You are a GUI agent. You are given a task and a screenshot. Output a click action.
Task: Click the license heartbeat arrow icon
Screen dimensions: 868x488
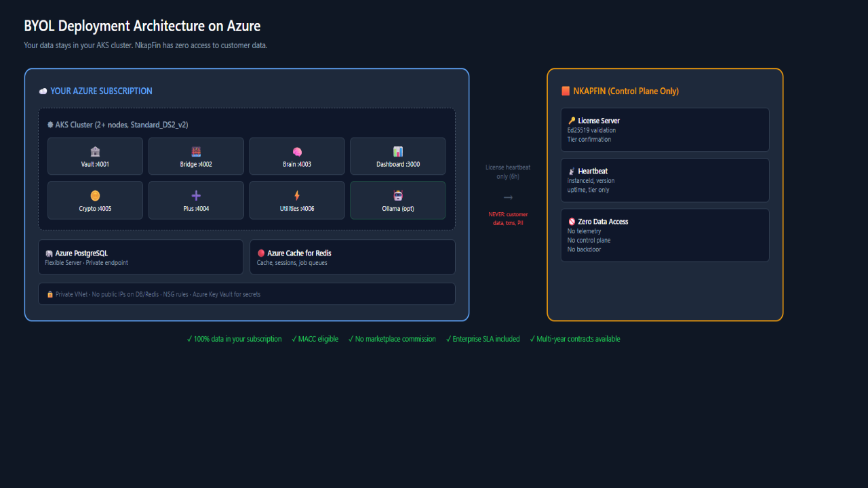click(x=508, y=197)
